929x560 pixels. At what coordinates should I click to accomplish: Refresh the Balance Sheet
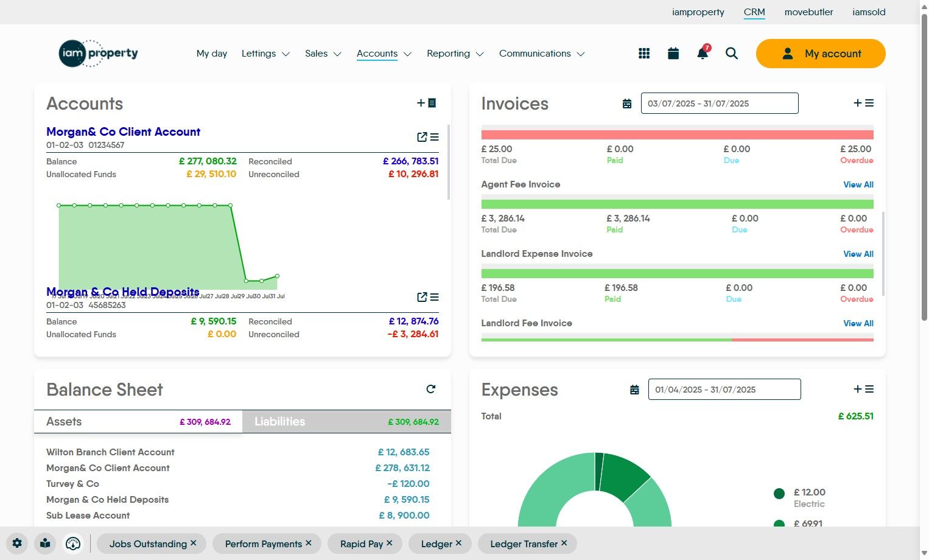click(x=431, y=389)
